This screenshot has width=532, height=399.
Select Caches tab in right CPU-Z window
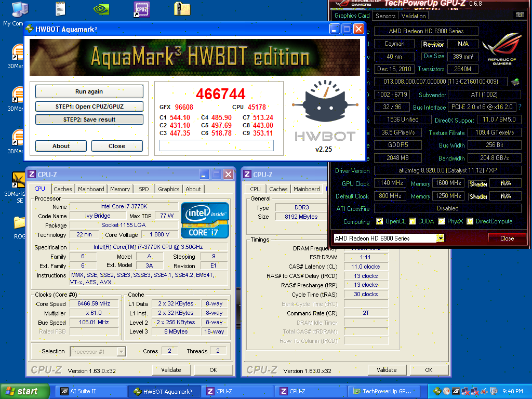[x=278, y=189]
